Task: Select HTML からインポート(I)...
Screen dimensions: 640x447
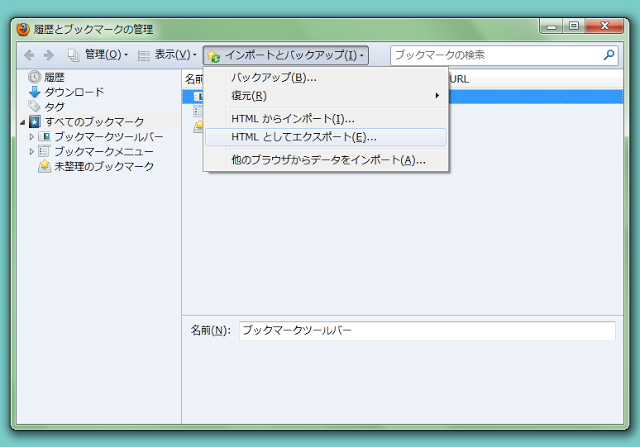Action: pyautogui.click(x=326, y=119)
